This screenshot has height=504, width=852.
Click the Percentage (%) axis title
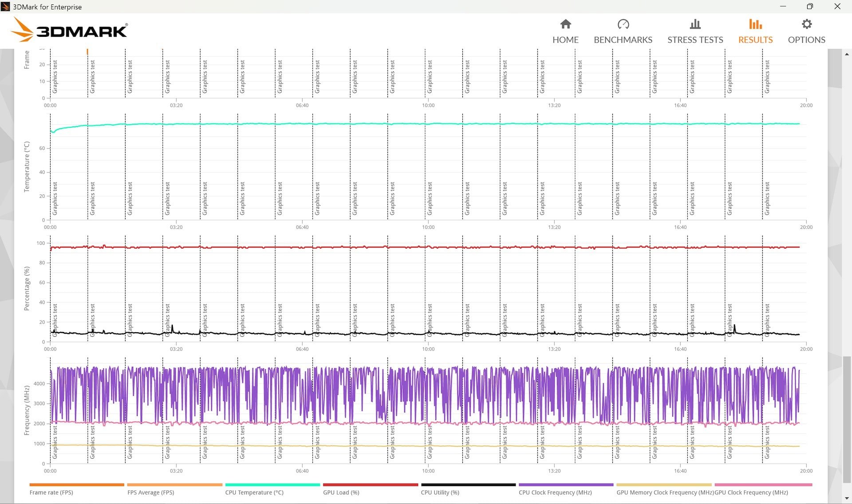click(x=27, y=288)
